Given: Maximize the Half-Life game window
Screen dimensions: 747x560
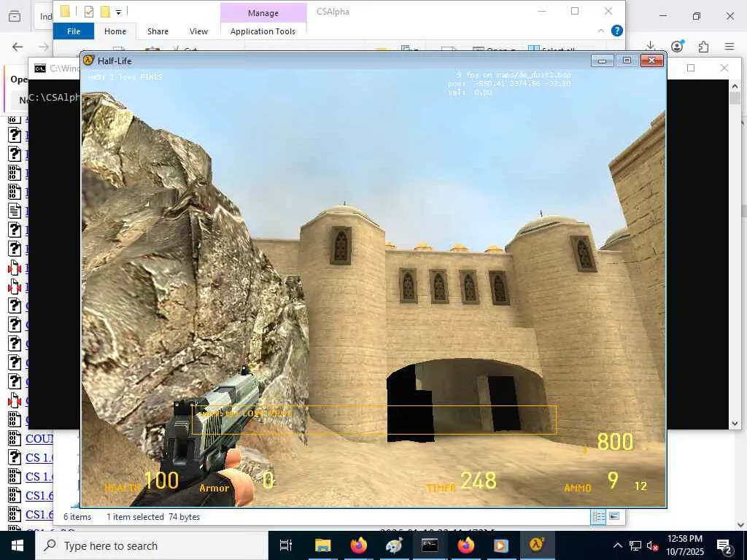Looking at the screenshot, I should pyautogui.click(x=627, y=61).
